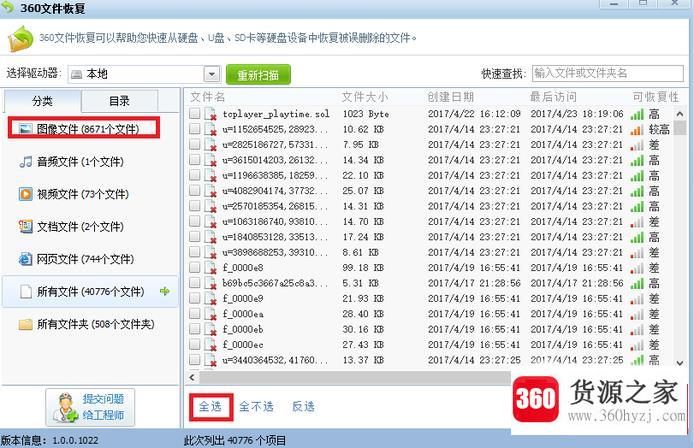Click the file icon of u=3440364532,41760
Image resolution: width=694 pixels, height=448 pixels.
pos(210,360)
